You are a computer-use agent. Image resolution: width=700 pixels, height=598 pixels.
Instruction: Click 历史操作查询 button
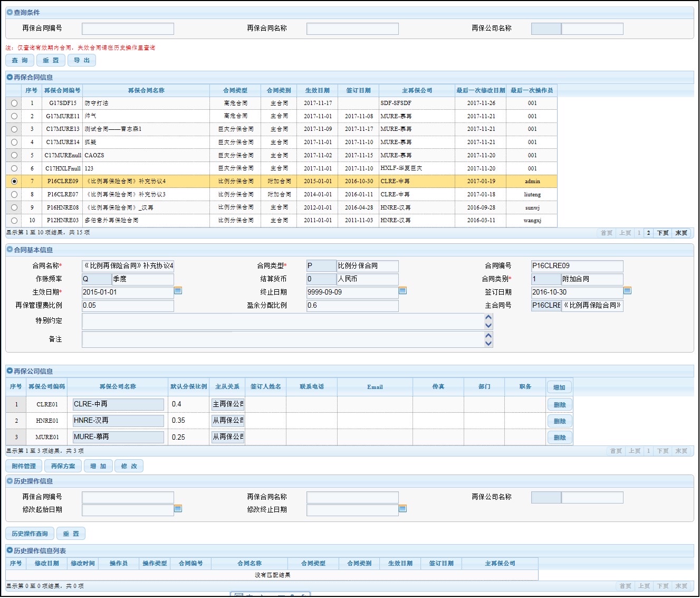(x=30, y=534)
